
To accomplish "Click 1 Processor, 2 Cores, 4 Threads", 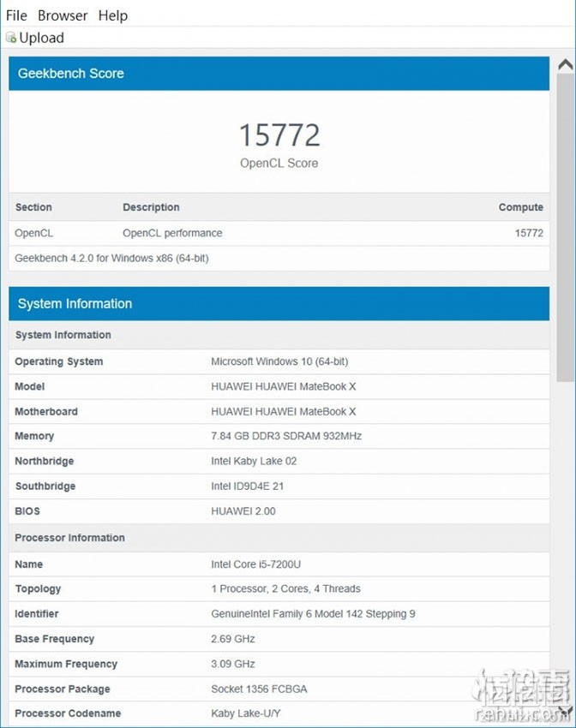I will (x=285, y=588).
